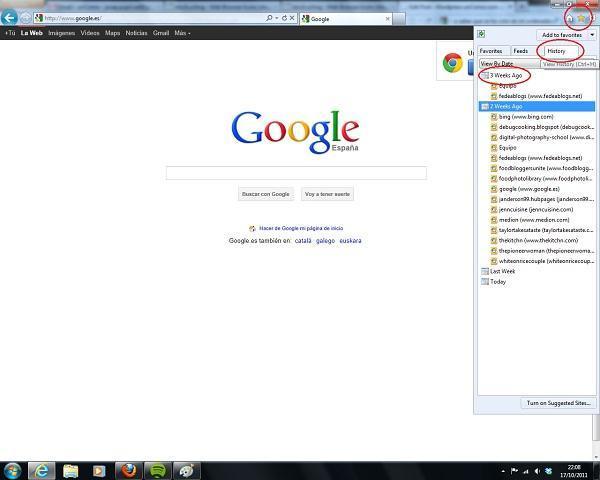Open thekitchn history entry
Image resolution: width=600 pixels, height=480 pixels.
coord(535,240)
